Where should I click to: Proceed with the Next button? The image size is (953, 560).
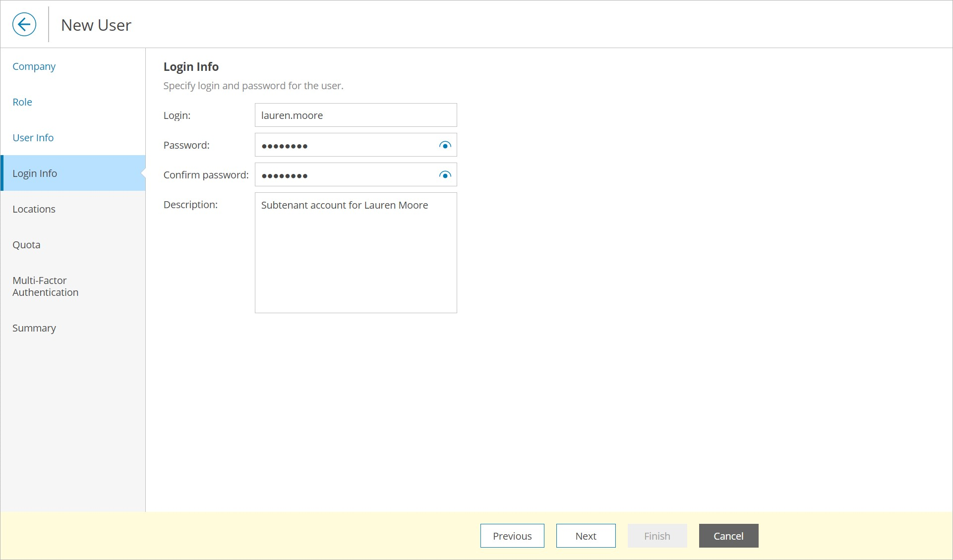click(x=586, y=536)
